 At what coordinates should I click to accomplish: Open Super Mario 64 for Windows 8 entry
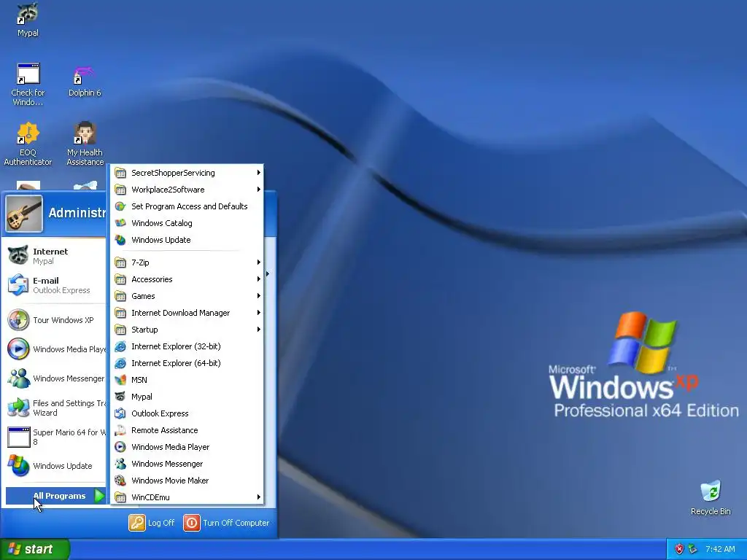(x=55, y=437)
